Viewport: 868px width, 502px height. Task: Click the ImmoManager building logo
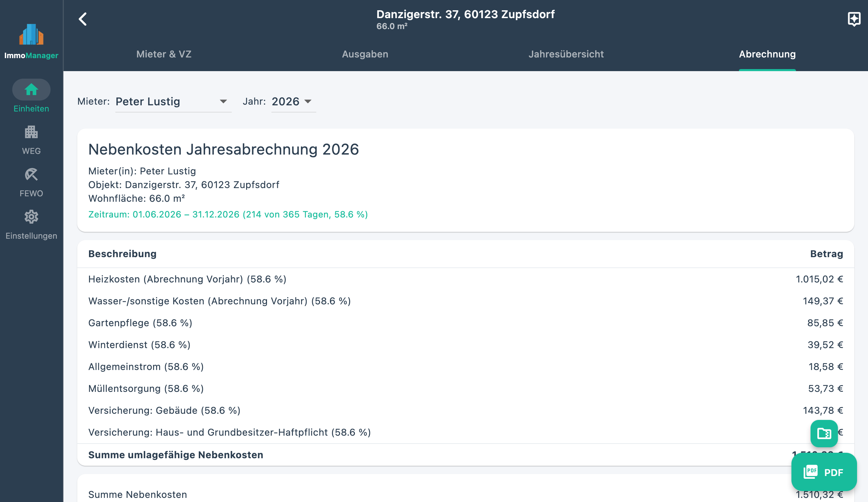point(31,34)
